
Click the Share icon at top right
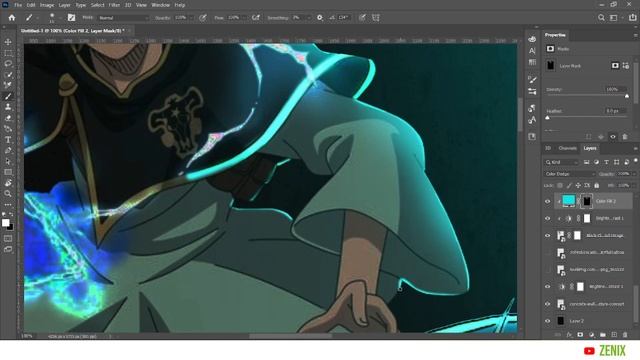point(632,18)
